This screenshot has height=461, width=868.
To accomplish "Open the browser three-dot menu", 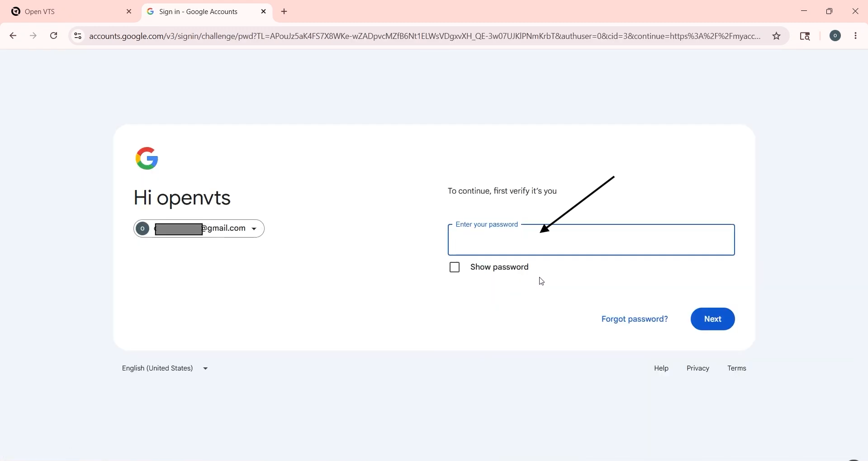I will point(856,36).
